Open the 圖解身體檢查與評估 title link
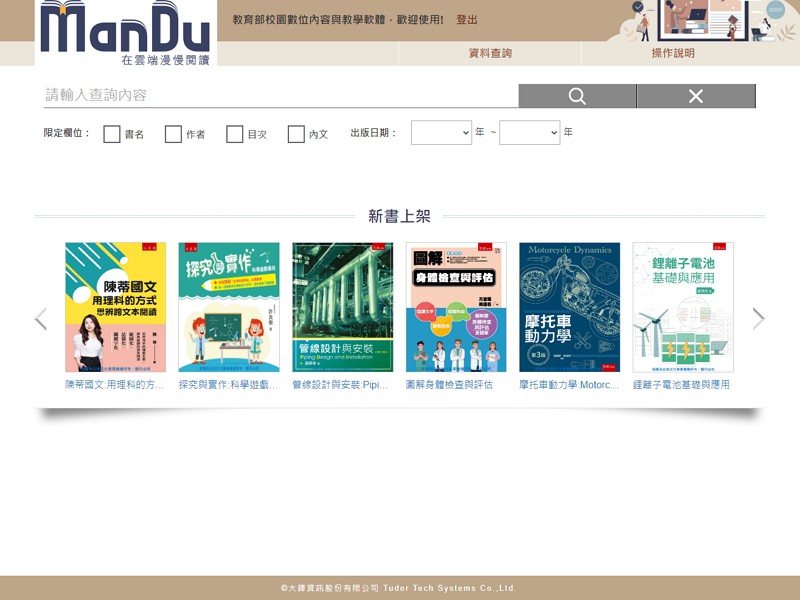The image size is (800, 600). (449, 385)
